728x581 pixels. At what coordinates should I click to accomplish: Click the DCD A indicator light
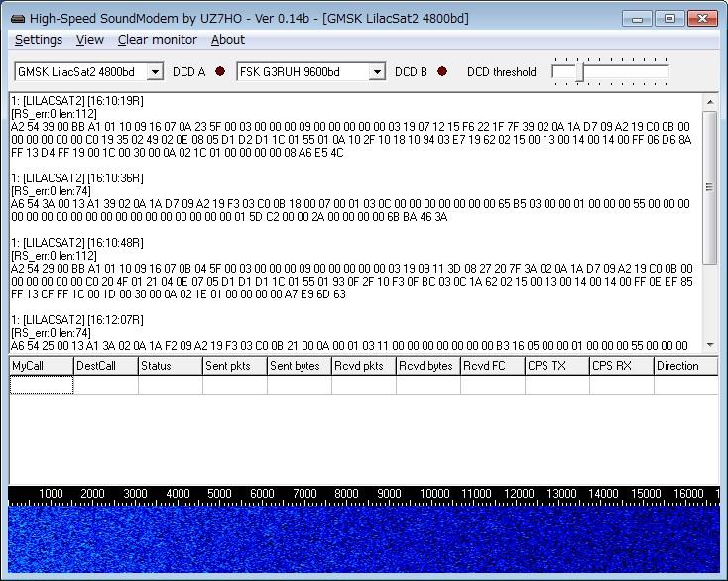point(220,71)
